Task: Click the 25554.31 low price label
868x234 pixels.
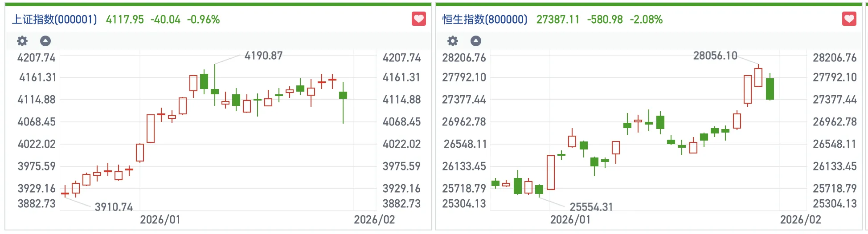Action: click(x=591, y=207)
